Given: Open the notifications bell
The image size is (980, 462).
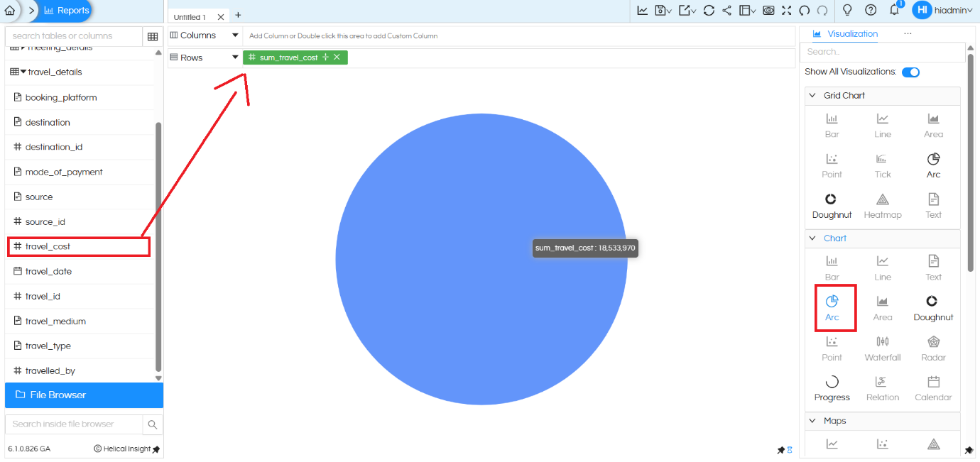Looking at the screenshot, I should point(894,10).
